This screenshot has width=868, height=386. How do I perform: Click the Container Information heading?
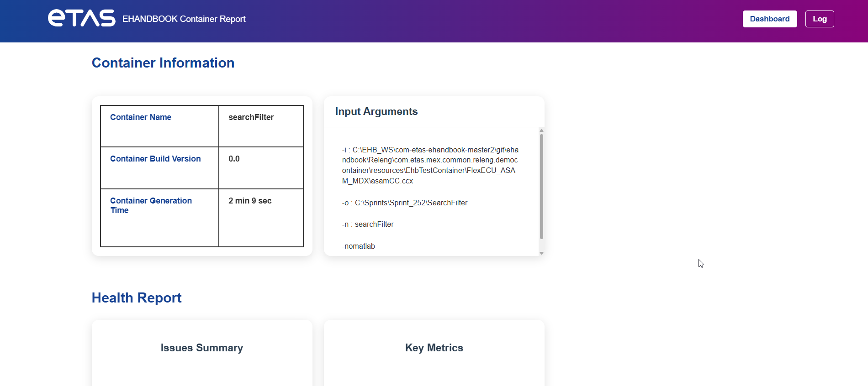pyautogui.click(x=163, y=63)
